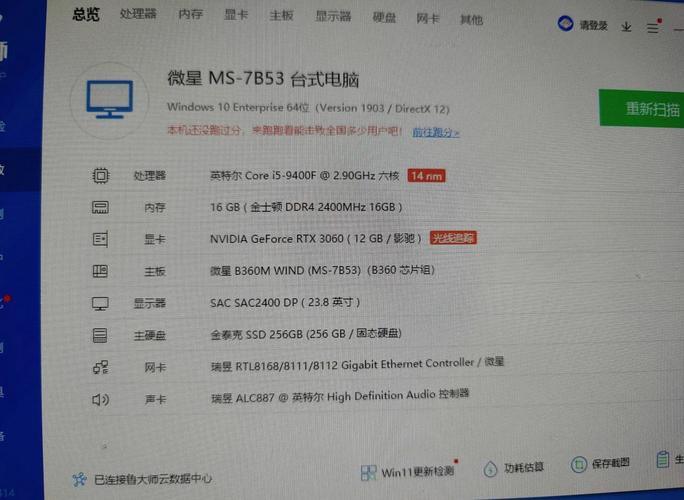Click the 14 nm badge
Screen dimensions: 684x500
pyautogui.click(x=426, y=176)
